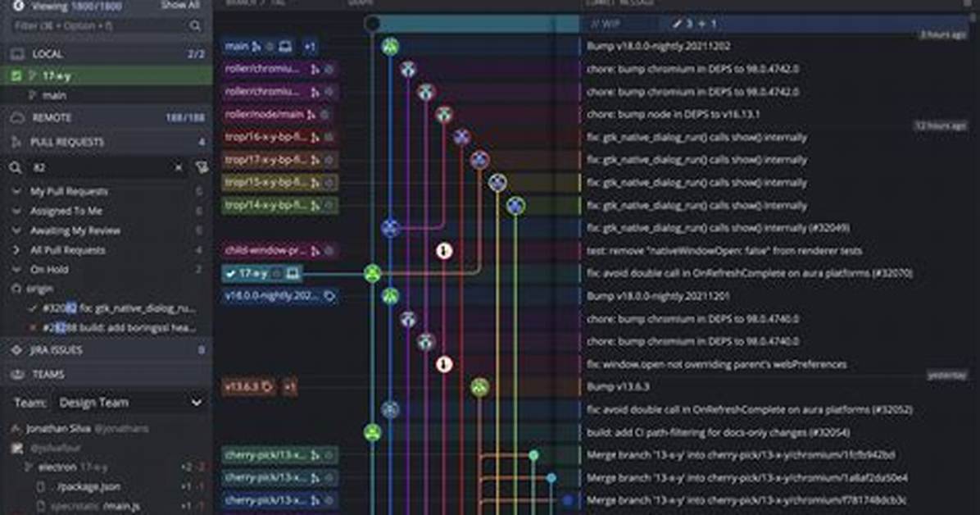Click the alert node on the child-window-pr row
Screen dimensions: 980x515
[x=444, y=251]
